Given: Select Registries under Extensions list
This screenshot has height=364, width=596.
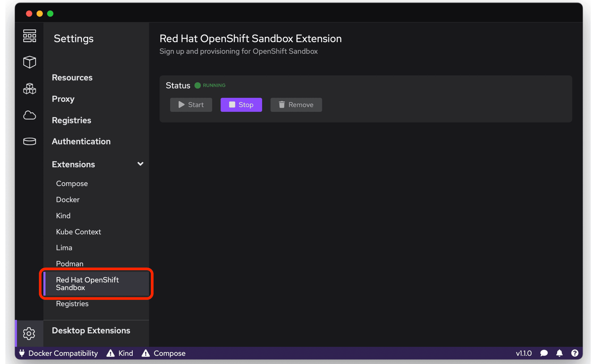Looking at the screenshot, I should 72,304.
